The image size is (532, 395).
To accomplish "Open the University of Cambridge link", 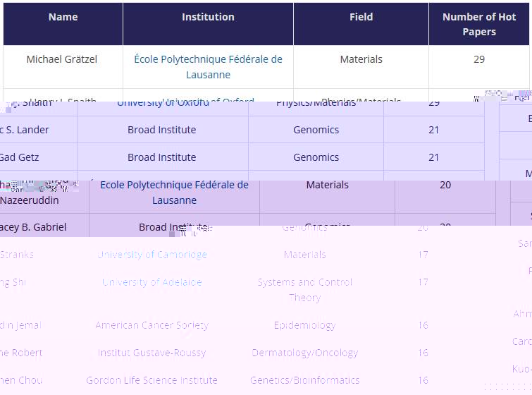I will pyautogui.click(x=152, y=255).
